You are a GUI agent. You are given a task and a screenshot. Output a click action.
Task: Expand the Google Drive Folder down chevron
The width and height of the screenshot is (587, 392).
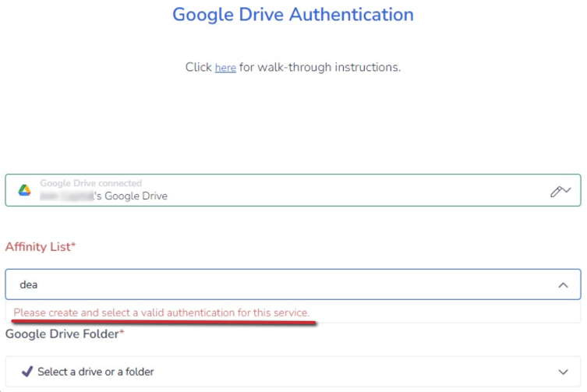pos(563,373)
